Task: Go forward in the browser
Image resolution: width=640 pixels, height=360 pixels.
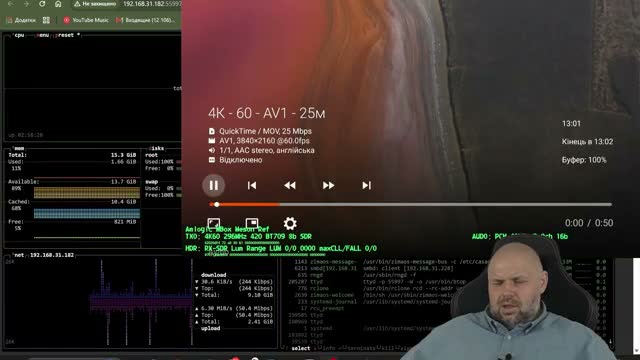Action: [x=26, y=4]
